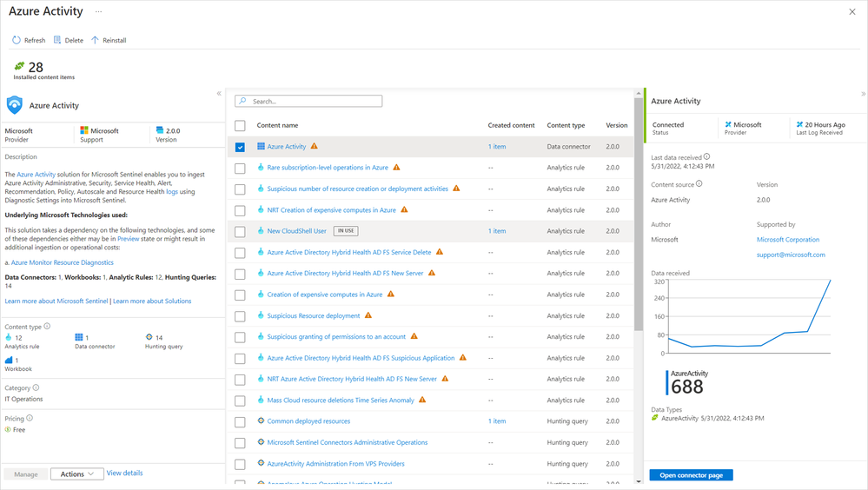Click the Content source info icon
This screenshot has width=868, height=490.
pos(699,183)
